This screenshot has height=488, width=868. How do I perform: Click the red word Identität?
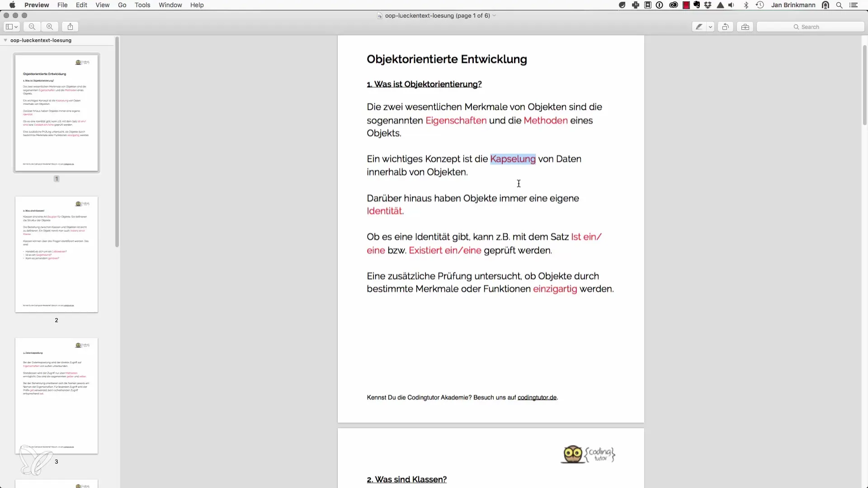point(384,211)
